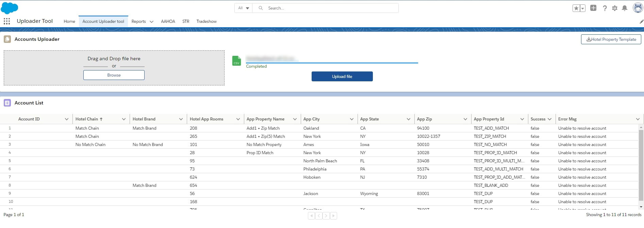Viewport: 644px width, 228px height.
Task: Click the 'No Match Property' cell
Action: point(264,145)
